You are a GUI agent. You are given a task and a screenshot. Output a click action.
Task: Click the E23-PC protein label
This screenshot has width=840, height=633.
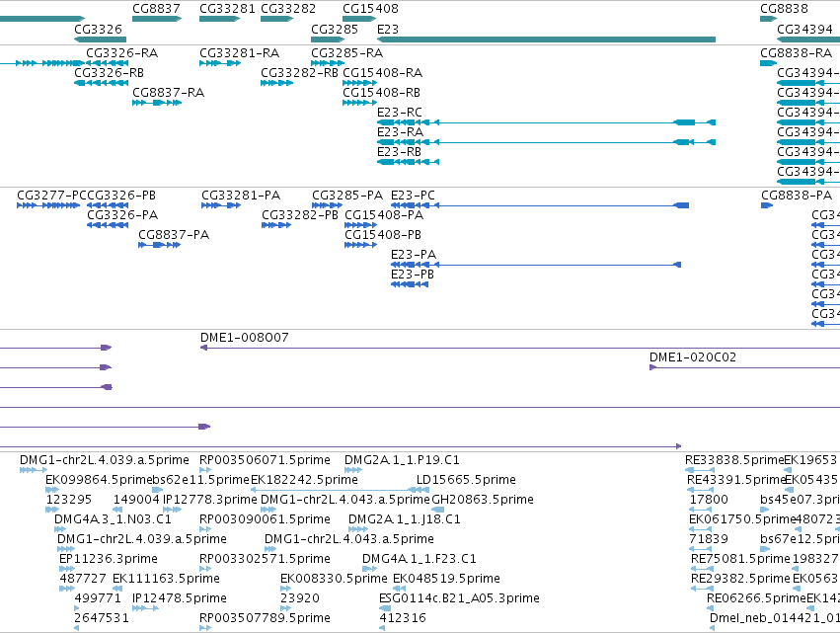click(x=413, y=196)
